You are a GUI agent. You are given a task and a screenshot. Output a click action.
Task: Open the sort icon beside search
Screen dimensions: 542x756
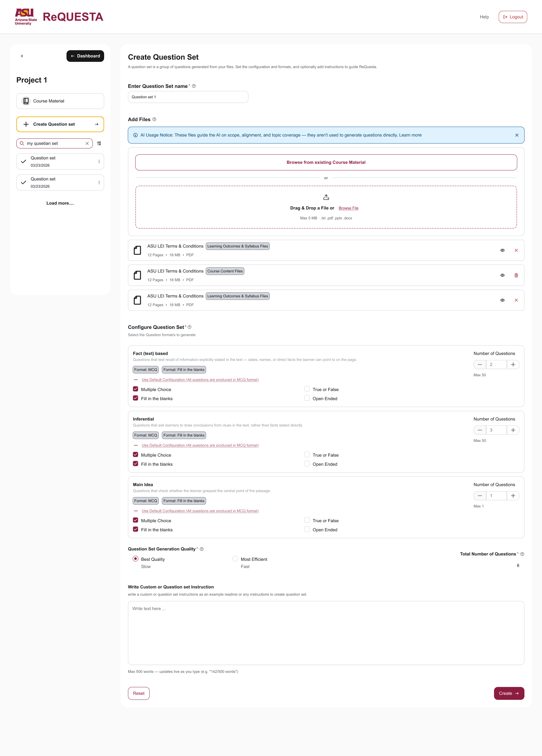point(99,143)
